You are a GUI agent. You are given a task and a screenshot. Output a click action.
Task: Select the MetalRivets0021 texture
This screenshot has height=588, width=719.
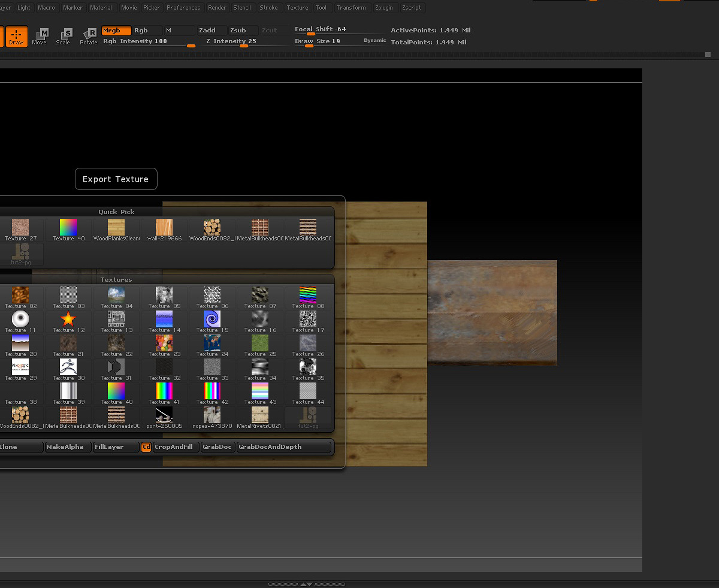coord(260,418)
